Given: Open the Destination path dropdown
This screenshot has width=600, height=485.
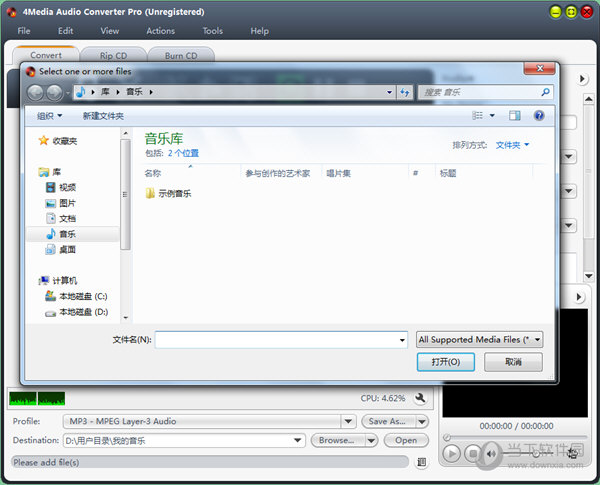Looking at the screenshot, I should coord(297,441).
